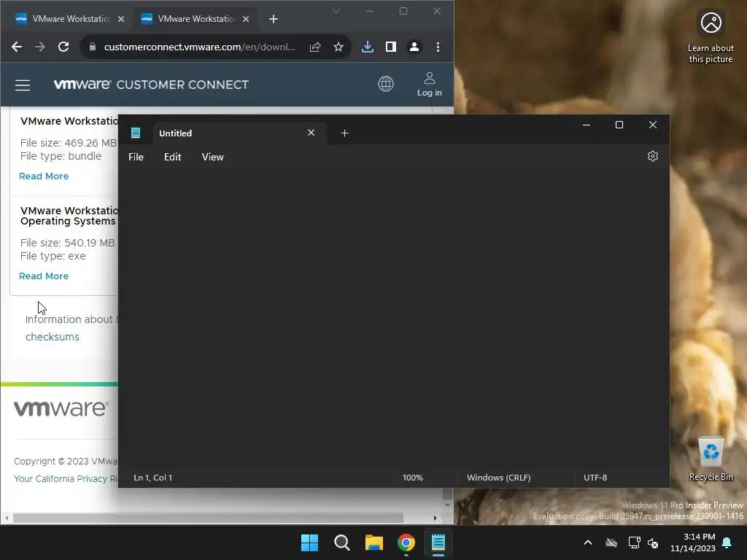Click OneDrive tray icon
The image size is (747, 560).
611,542
